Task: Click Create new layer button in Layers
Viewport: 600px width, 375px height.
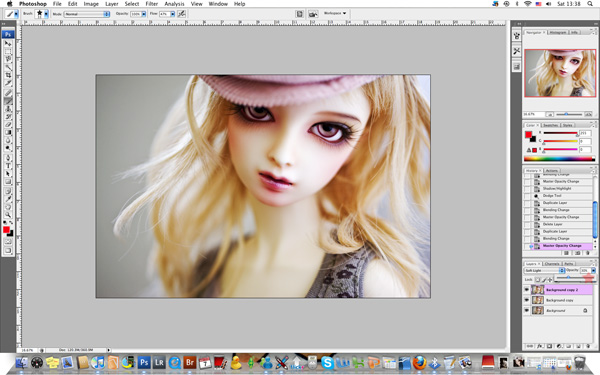Action: (578, 346)
